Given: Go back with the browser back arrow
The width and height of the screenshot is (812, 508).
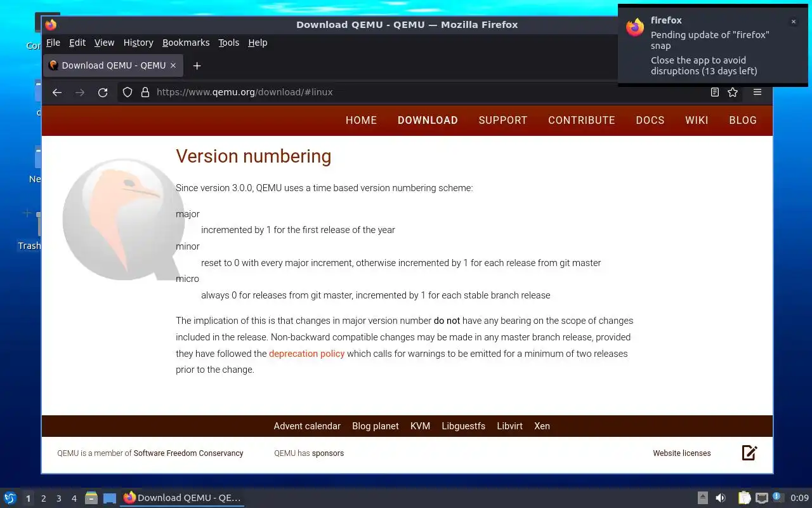Looking at the screenshot, I should pos(57,92).
